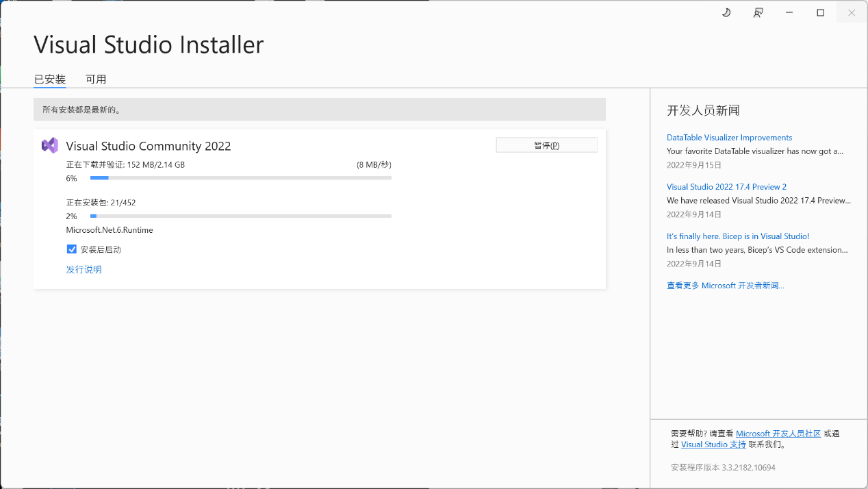Close the Visual Studio Installer window
Viewport: 868px width, 489px height.
pos(852,13)
